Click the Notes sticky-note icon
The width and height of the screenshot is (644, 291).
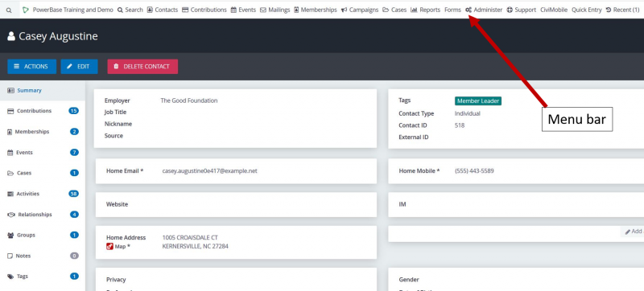[x=10, y=256]
